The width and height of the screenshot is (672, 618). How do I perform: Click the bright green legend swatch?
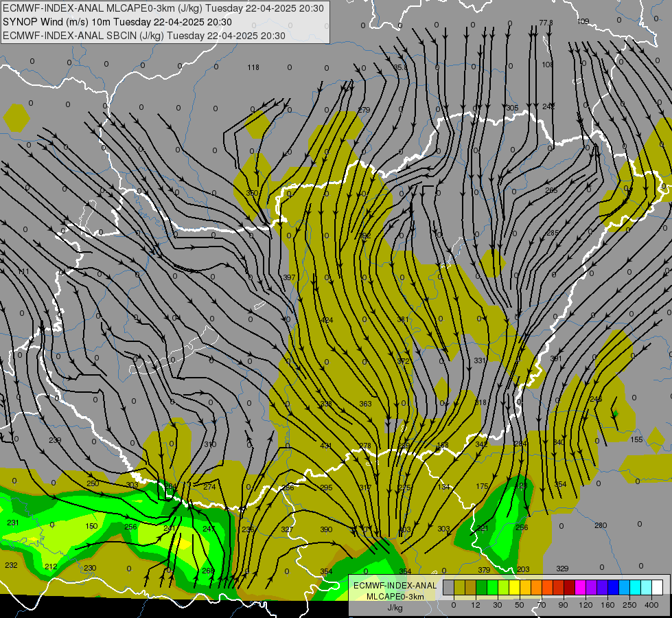click(x=492, y=588)
